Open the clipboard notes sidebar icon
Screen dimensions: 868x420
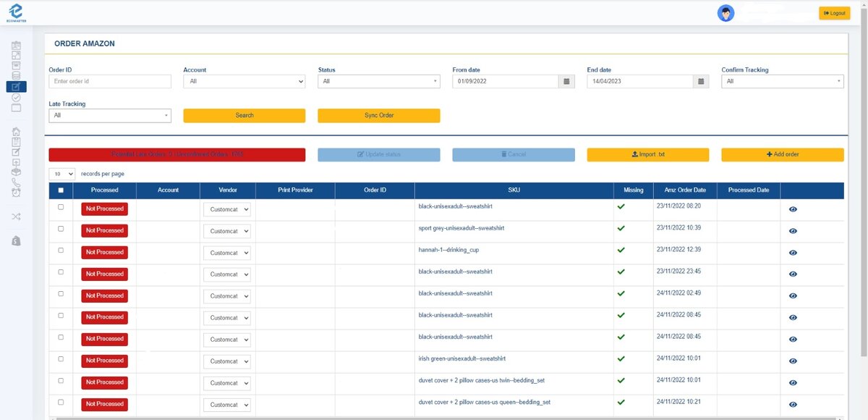[17, 142]
